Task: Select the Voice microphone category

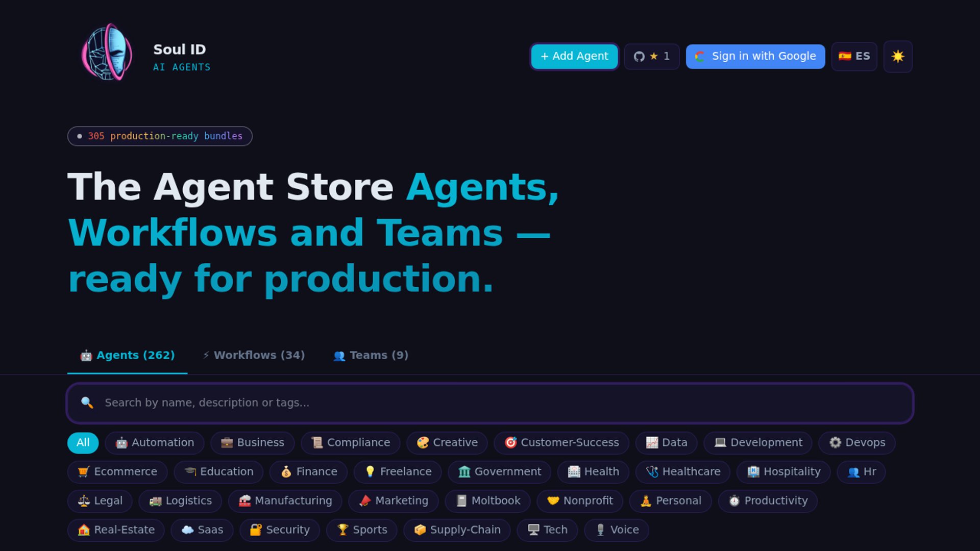Action: pos(617,530)
